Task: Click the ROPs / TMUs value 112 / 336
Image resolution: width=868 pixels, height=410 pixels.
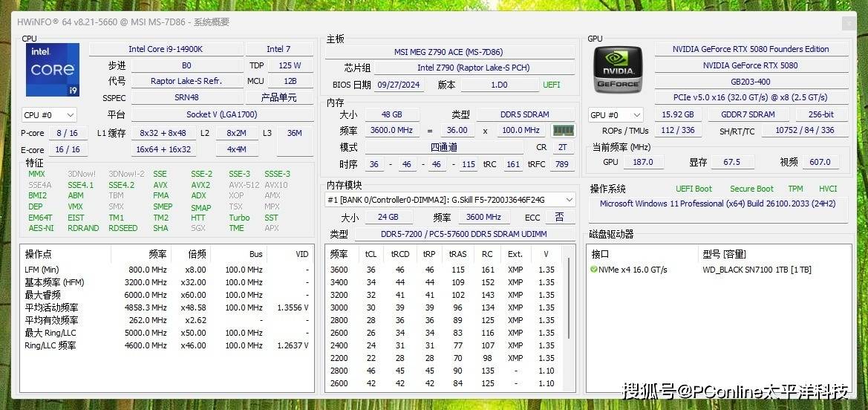Action: point(678,131)
